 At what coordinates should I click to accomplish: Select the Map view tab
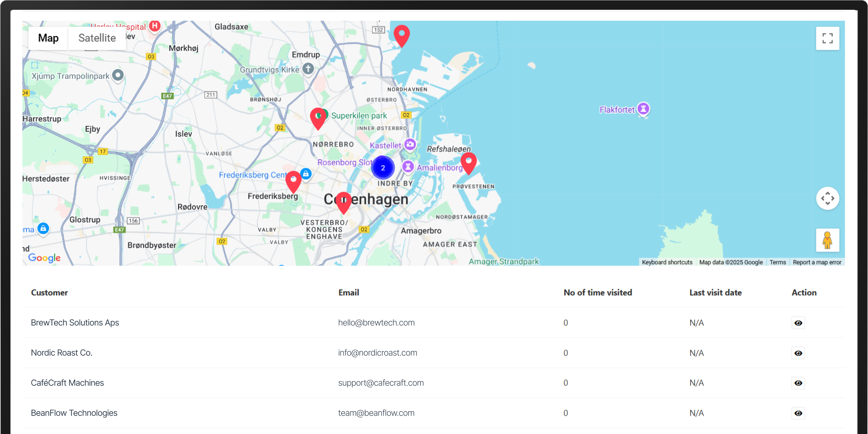point(48,38)
